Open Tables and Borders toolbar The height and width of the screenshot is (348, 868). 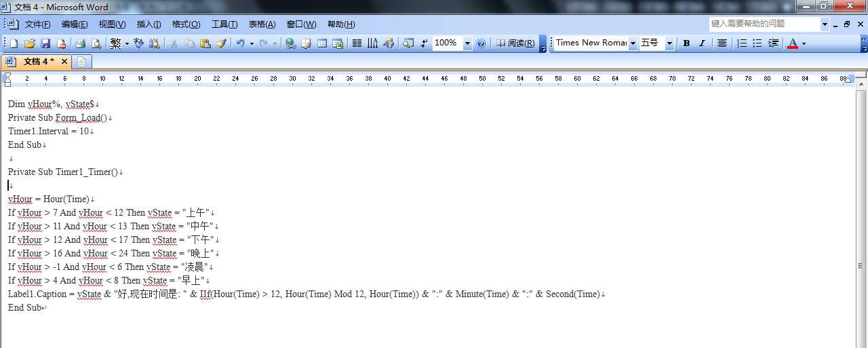click(306, 43)
